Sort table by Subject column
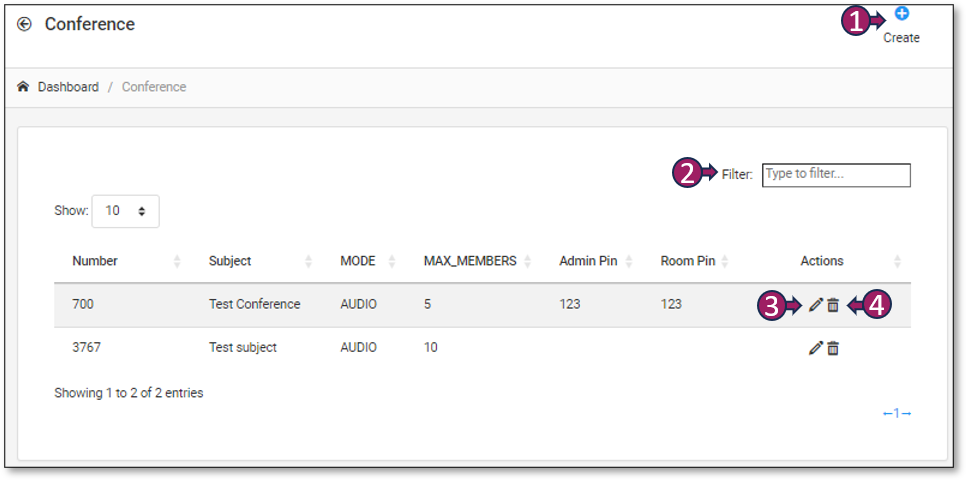This screenshot has height=480, width=967. click(x=230, y=261)
